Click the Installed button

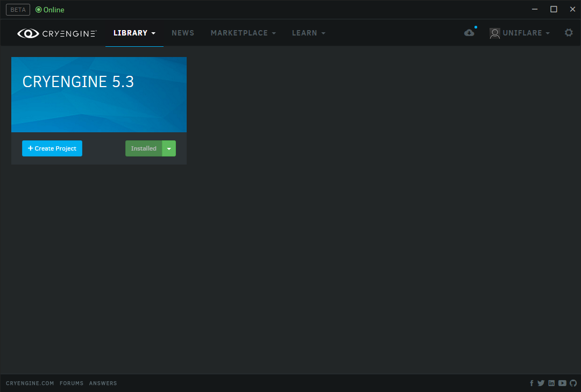[144, 148]
